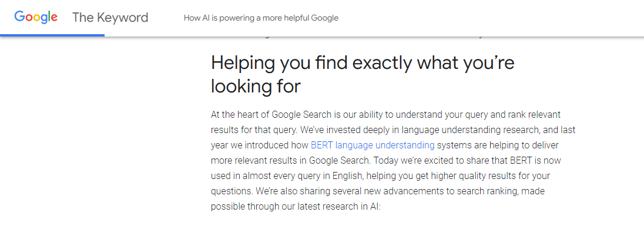Click the words "year we introduced how"
Viewport: 644px width, 232px height.
coord(260,145)
